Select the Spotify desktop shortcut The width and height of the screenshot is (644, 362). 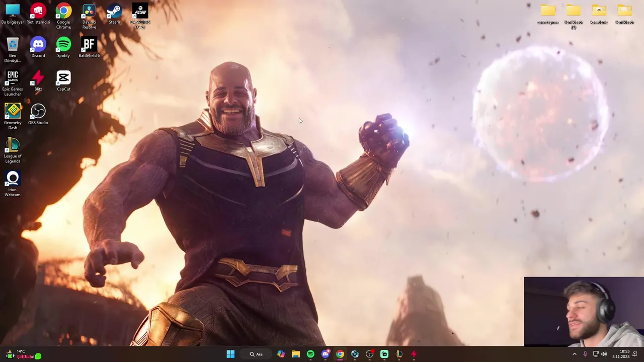(x=63, y=48)
